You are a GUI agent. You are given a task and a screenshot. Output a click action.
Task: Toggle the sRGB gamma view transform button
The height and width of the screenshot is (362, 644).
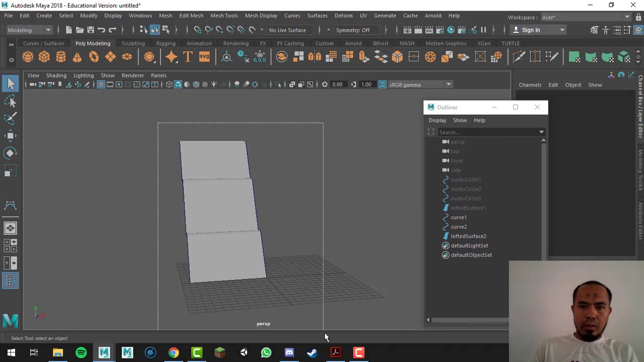tap(382, 84)
